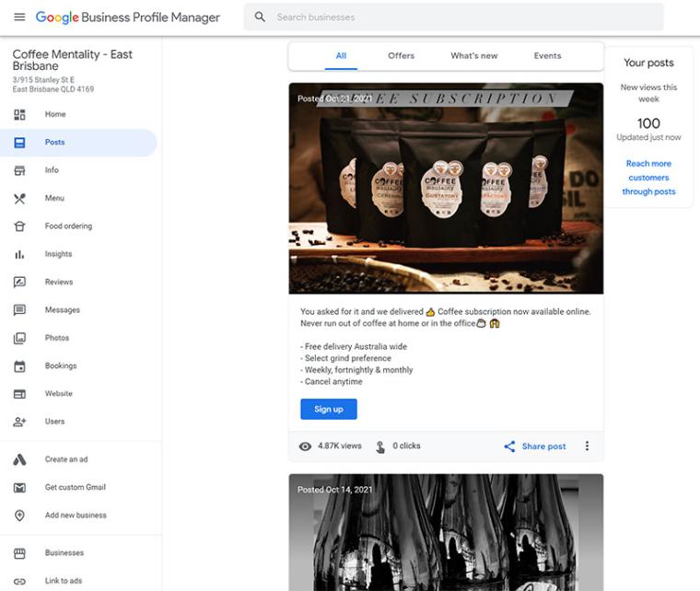The width and height of the screenshot is (700, 591).
Task: Select Get custom Gmail menu item
Action: [75, 487]
